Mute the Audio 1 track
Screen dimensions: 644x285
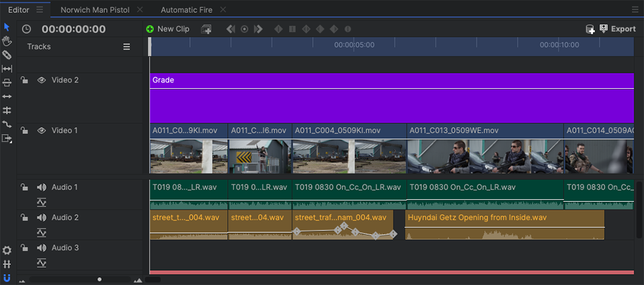[x=41, y=188]
